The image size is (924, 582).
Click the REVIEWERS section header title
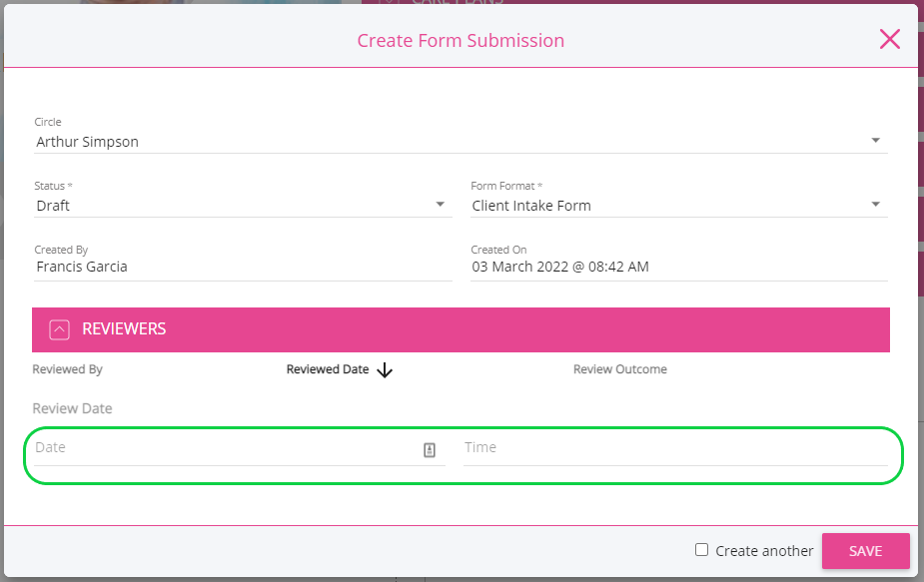124,328
